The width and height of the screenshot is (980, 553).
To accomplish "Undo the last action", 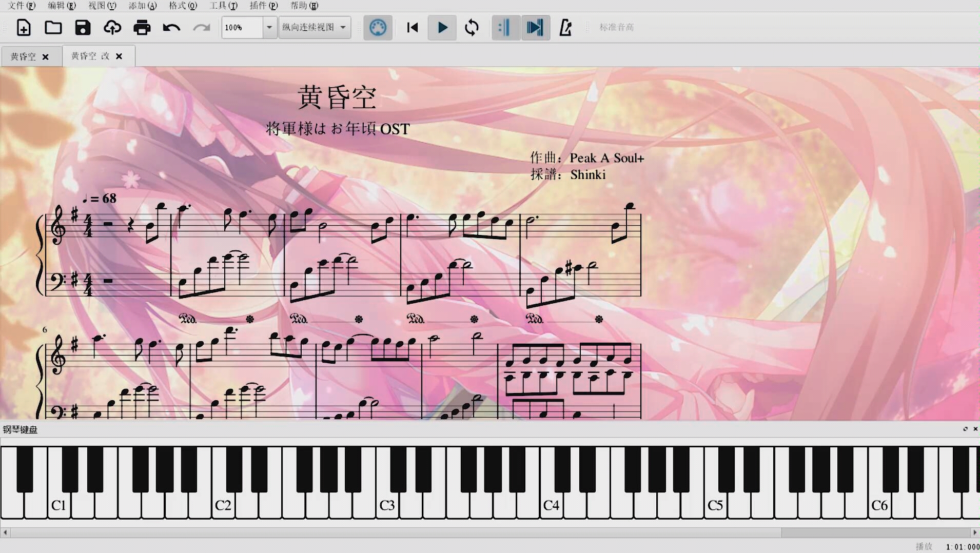I will coord(171,27).
